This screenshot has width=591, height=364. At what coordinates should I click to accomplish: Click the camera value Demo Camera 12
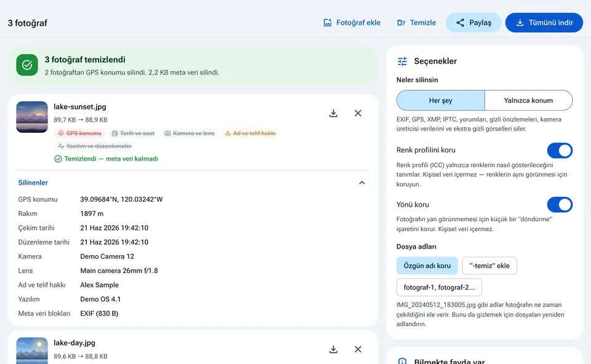coord(107,257)
